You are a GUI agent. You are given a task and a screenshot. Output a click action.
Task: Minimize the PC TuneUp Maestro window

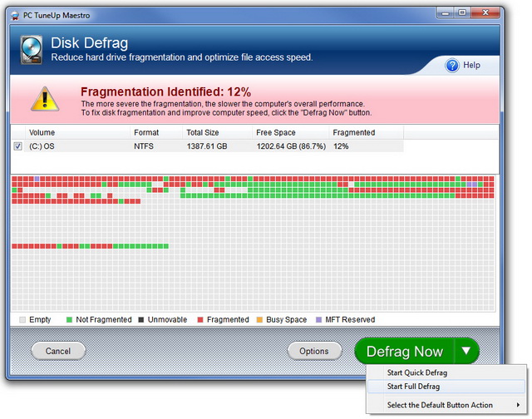(446, 13)
